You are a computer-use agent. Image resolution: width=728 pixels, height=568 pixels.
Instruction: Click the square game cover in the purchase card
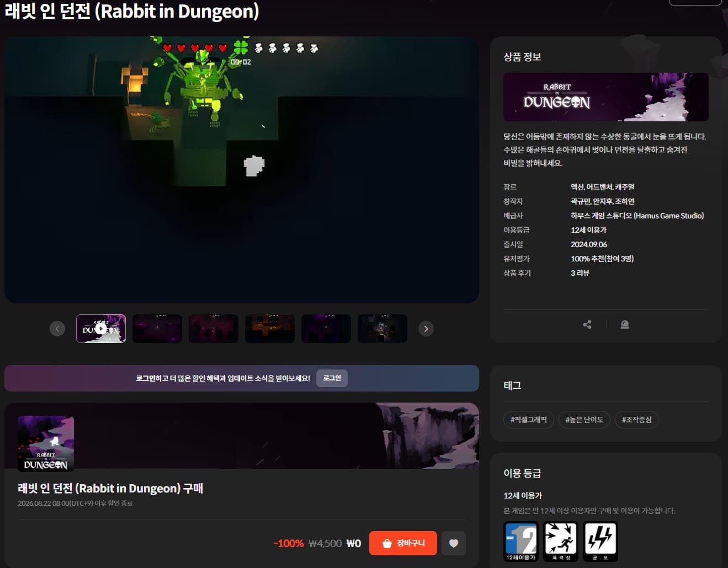point(46,444)
